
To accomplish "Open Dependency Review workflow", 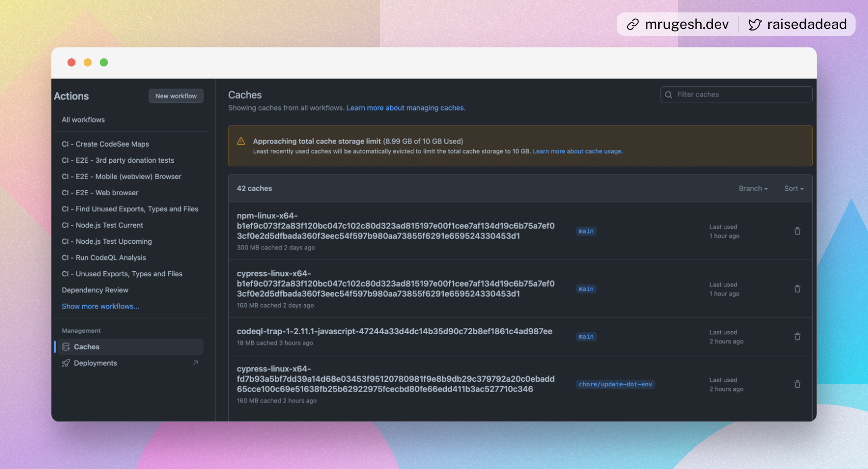I will pyautogui.click(x=95, y=290).
